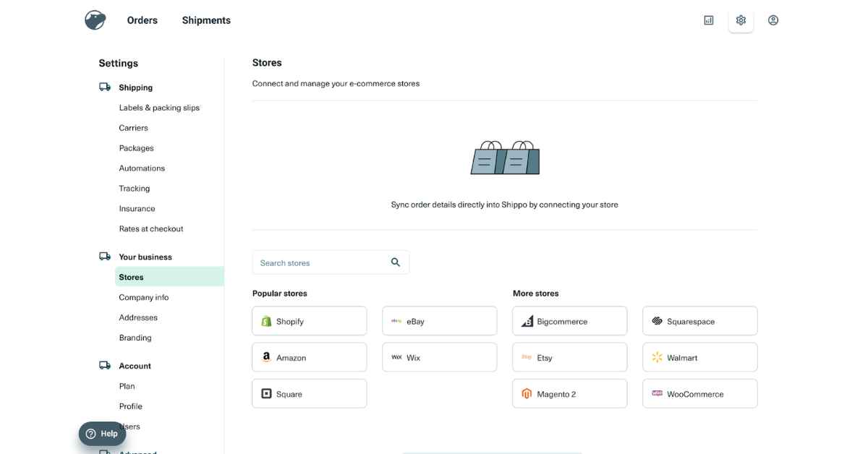This screenshot has width=868, height=454.
Task: Open the Rates at checkout page
Action: [151, 228]
